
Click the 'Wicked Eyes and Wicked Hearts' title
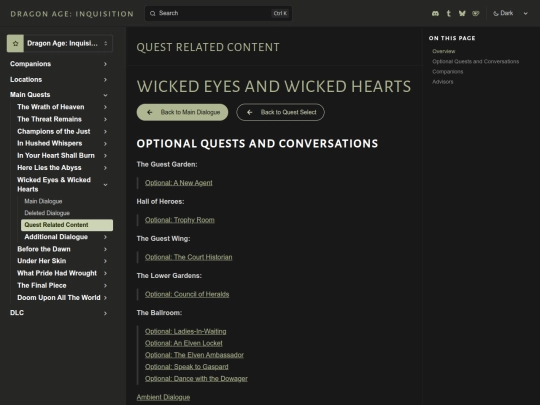(274, 86)
